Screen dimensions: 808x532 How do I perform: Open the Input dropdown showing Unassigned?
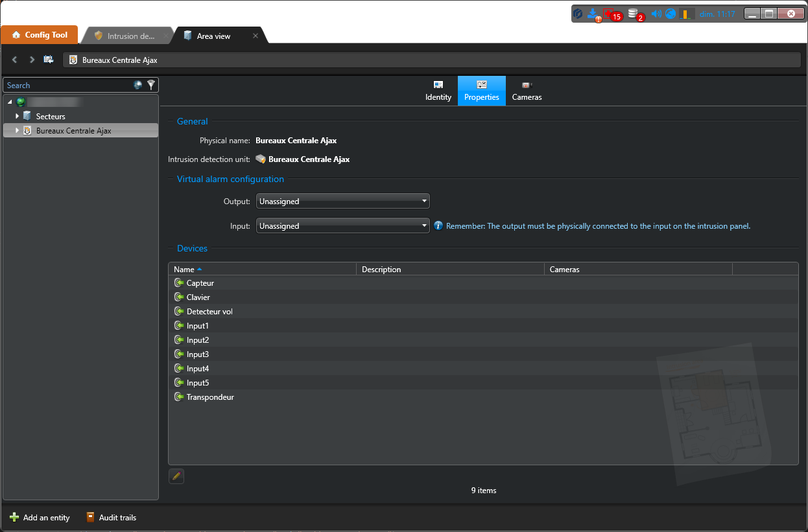(342, 226)
